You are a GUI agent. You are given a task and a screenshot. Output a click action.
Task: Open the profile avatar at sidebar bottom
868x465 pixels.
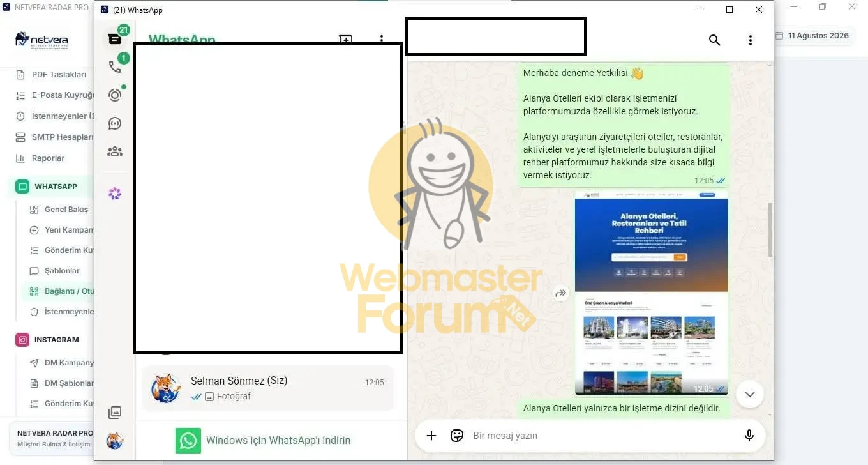[x=115, y=441]
